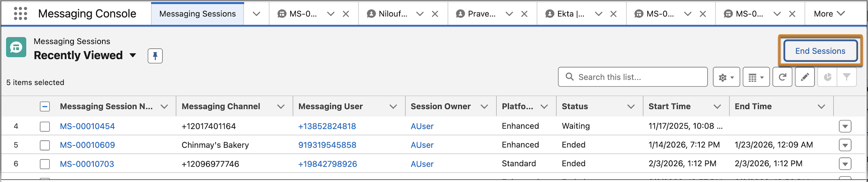
Task: Open messaging user 919319545858
Action: [x=327, y=145]
